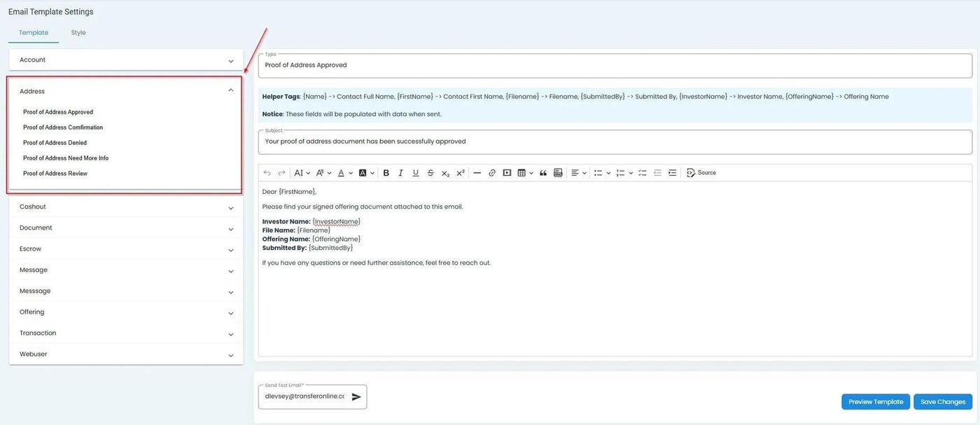The image size is (980, 425).
Task: Insert a block quote in the editor
Action: point(542,173)
